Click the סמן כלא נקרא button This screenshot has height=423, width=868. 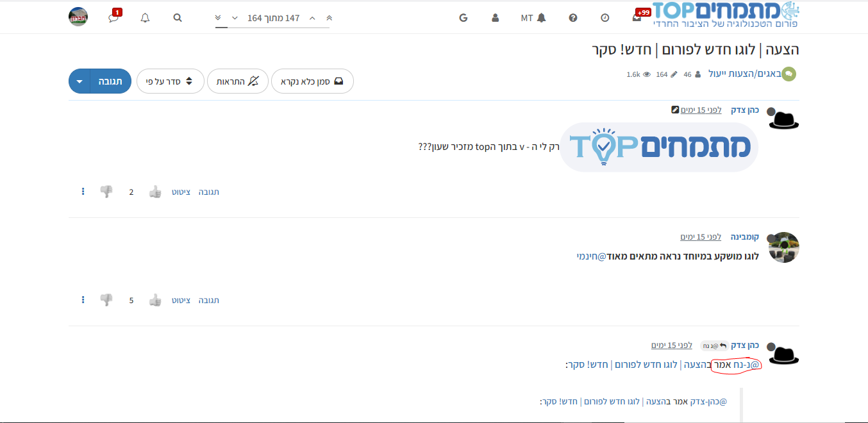tap(312, 81)
